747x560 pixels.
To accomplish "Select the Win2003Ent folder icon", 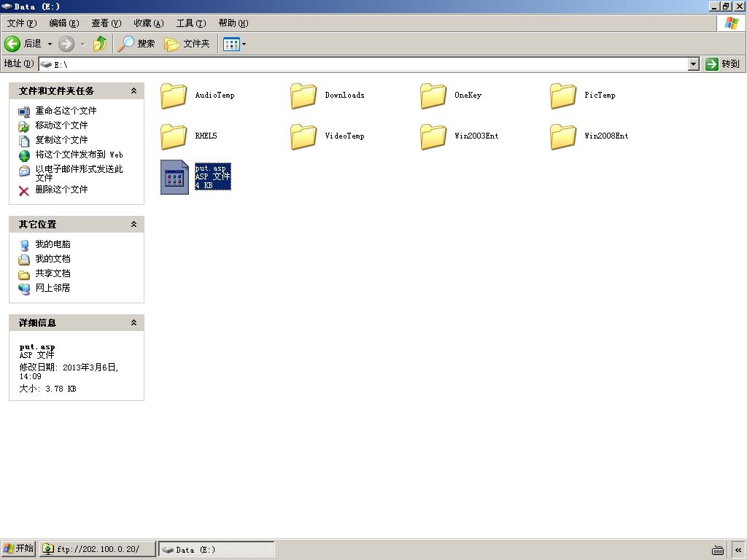I will pos(433,136).
